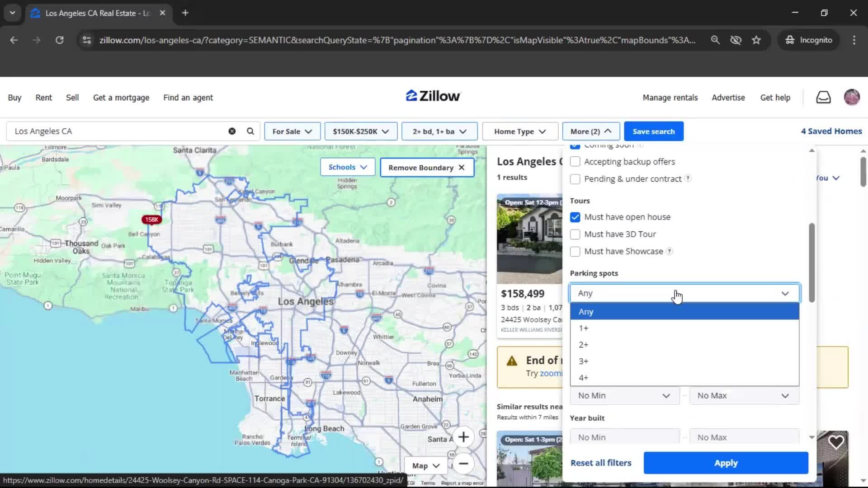This screenshot has height=488, width=868.
Task: Check Accepting backup offers
Action: click(x=575, y=161)
